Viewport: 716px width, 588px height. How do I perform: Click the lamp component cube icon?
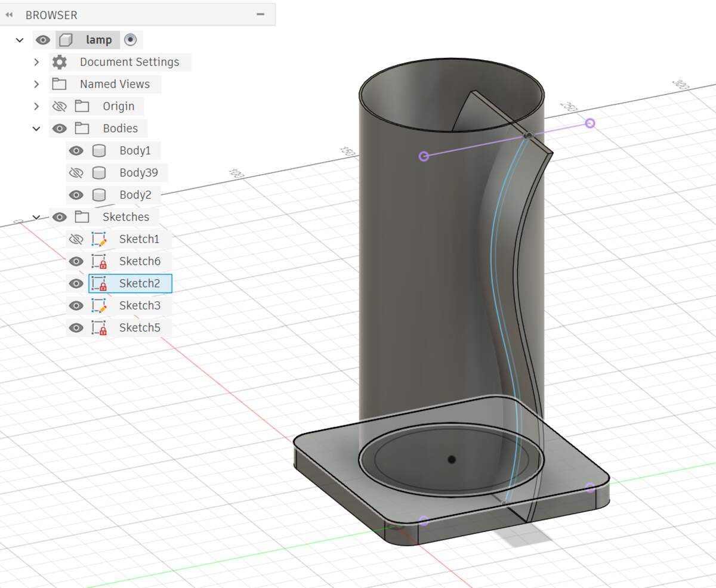66,40
